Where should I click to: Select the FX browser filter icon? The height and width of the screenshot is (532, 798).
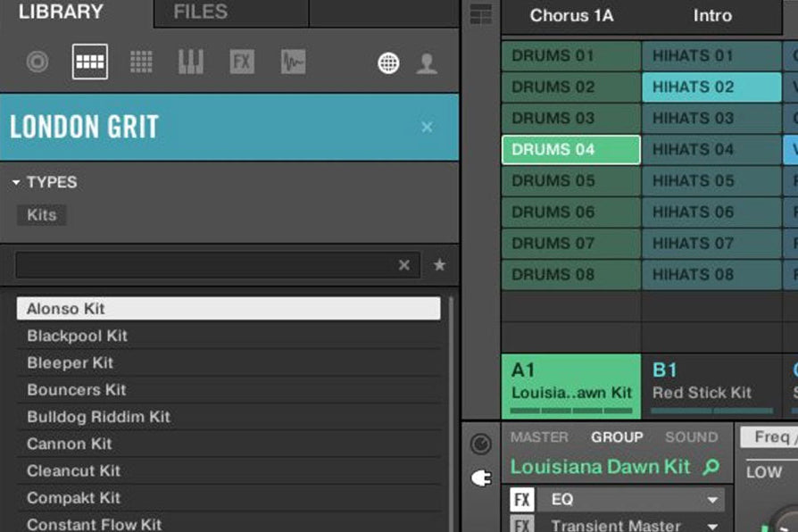click(241, 61)
